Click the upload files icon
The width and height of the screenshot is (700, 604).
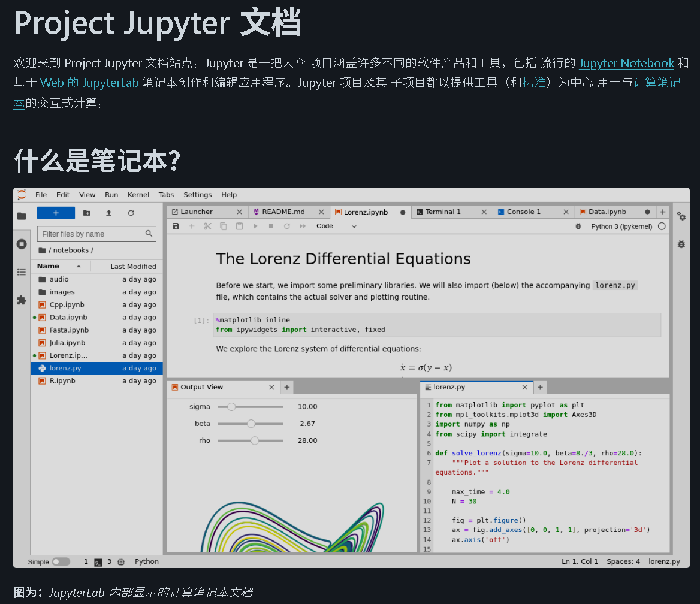pos(108,213)
